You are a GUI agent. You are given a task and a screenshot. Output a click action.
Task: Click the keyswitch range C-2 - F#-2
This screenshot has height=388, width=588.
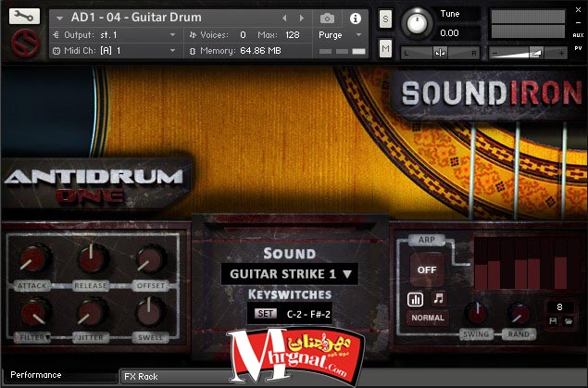point(308,314)
